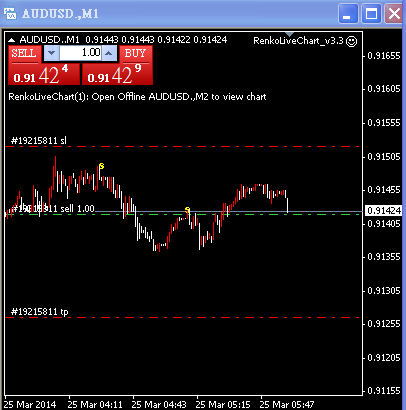Click the first yellow S arrow marker
The width and height of the screenshot is (406, 410).
pos(102,166)
